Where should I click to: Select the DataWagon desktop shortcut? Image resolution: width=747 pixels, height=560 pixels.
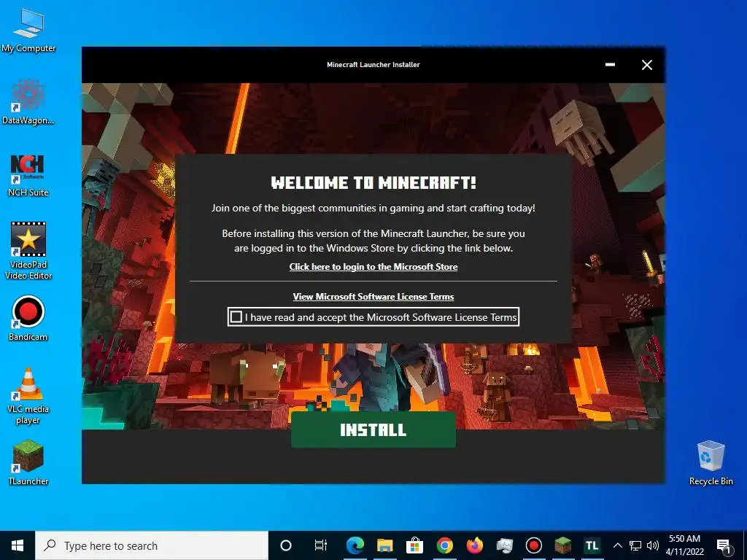28,102
